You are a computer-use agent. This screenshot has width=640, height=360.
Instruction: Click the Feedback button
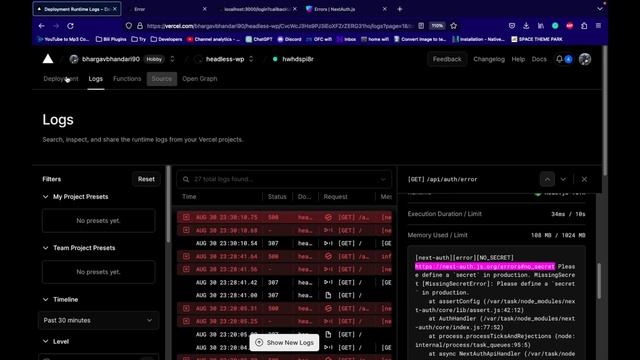coord(447,59)
